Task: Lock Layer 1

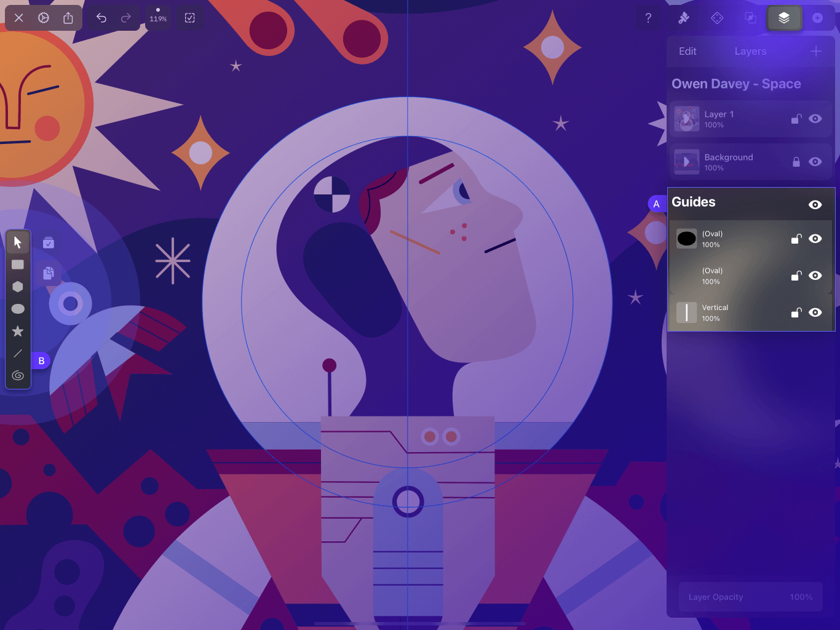Action: click(796, 119)
